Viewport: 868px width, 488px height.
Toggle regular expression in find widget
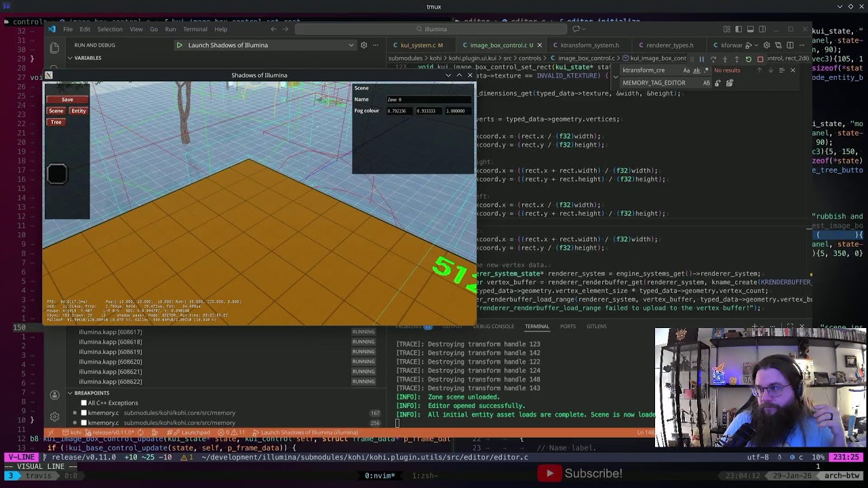tap(707, 70)
